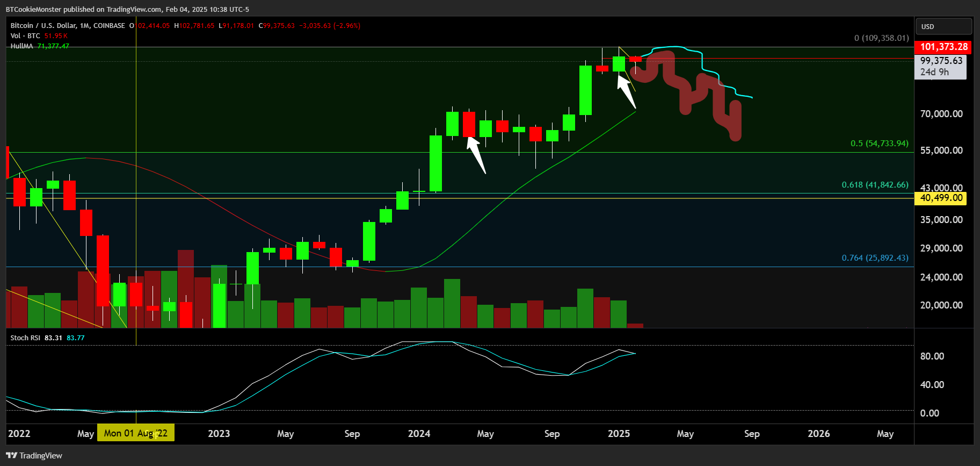The width and height of the screenshot is (980, 466).
Task: Click the 0.00 Stoch RSI axis value
Action: coord(930,413)
